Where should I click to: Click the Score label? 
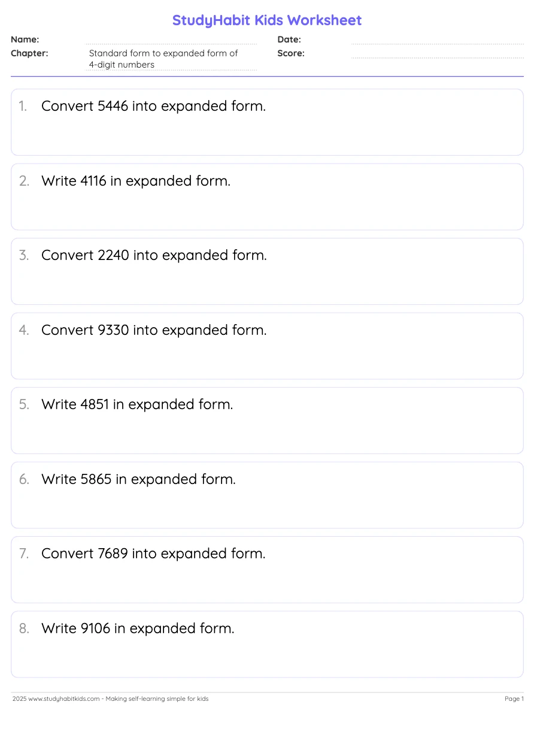pos(291,53)
